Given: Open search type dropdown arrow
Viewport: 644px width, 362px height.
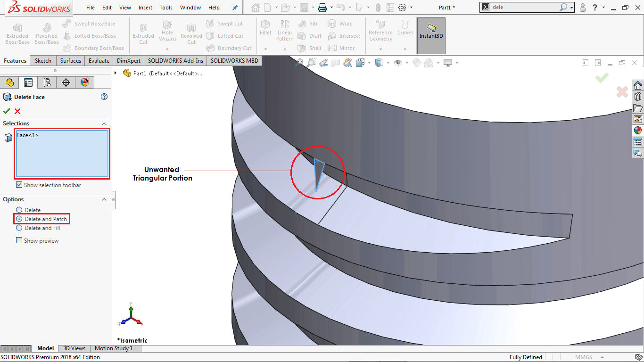Looking at the screenshot, I should click(x=572, y=8).
